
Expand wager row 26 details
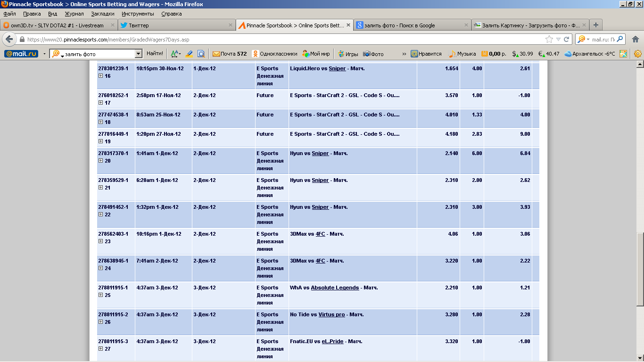[x=100, y=322]
